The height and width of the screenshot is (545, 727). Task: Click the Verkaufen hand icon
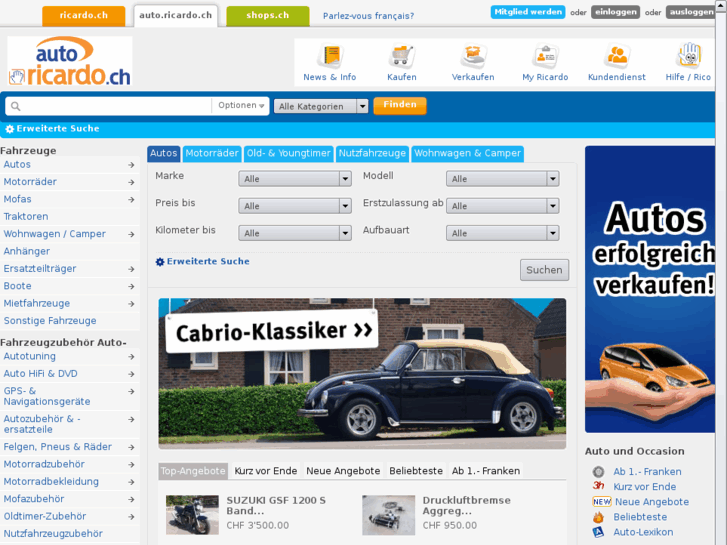click(x=473, y=56)
